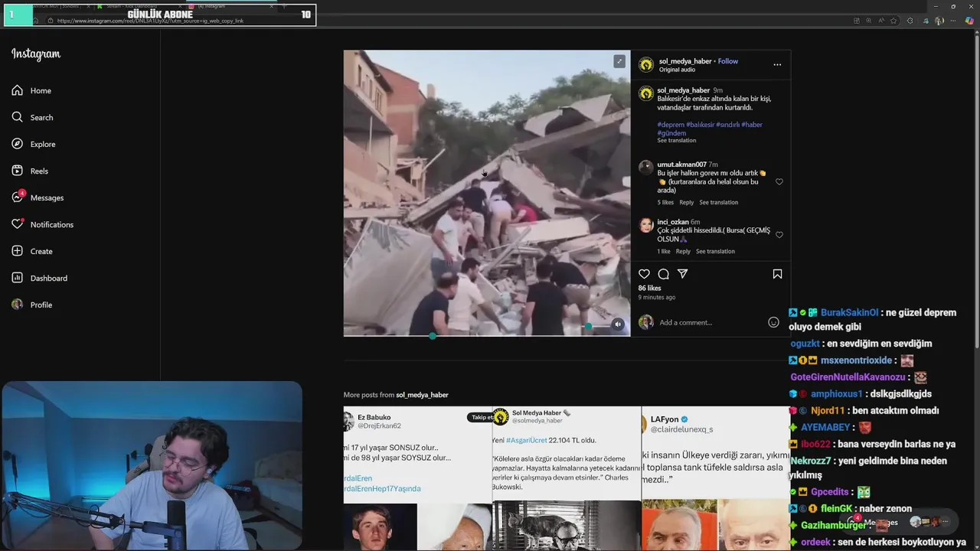Open sol_medya_haber link in More posts

[x=422, y=395]
